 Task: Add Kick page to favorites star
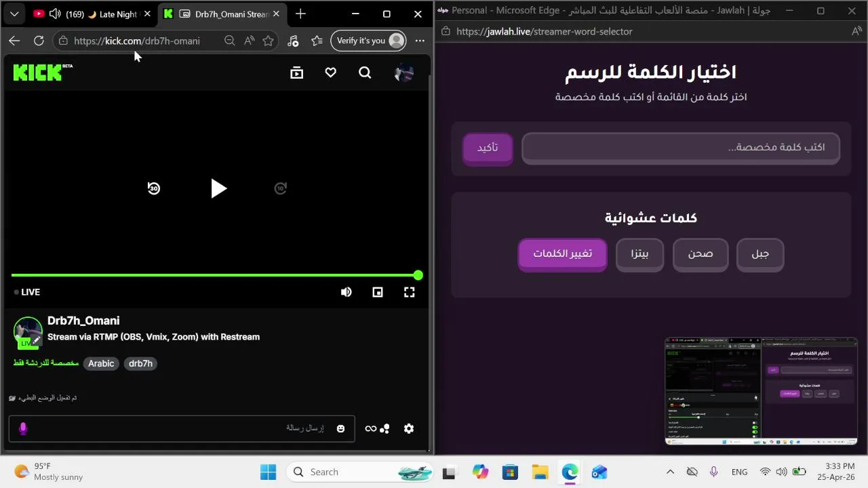pyautogui.click(x=269, y=41)
